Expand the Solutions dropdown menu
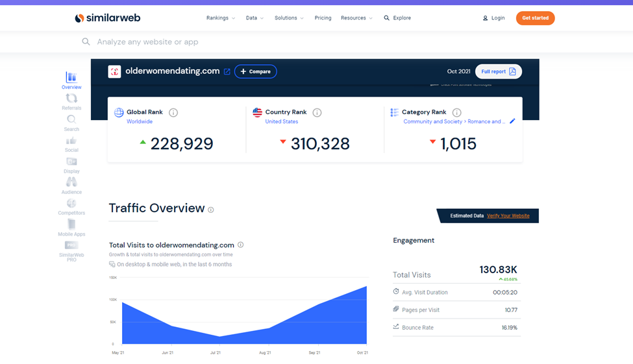Viewport: 633px width, 364px height. [289, 18]
